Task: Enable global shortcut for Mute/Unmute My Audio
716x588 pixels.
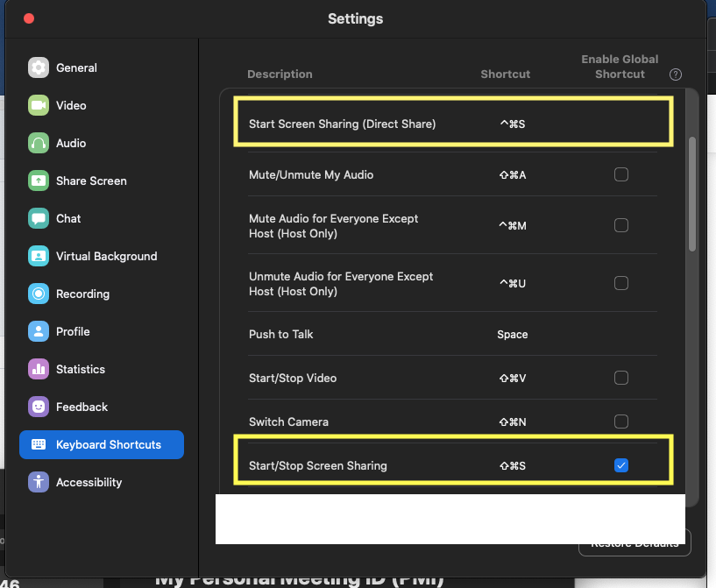Action: 621,174
